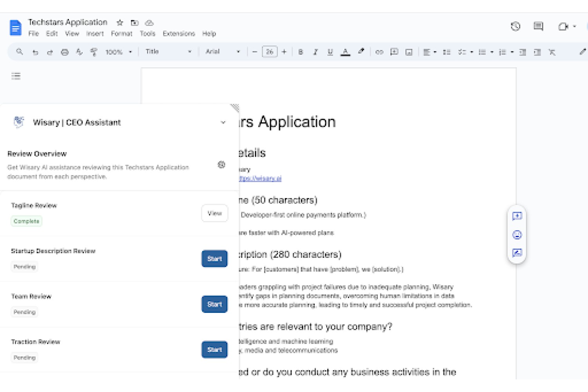This screenshot has width=588, height=392.
Task: Collapse the Wisary CEO Assistant panel
Action: pos(223,122)
